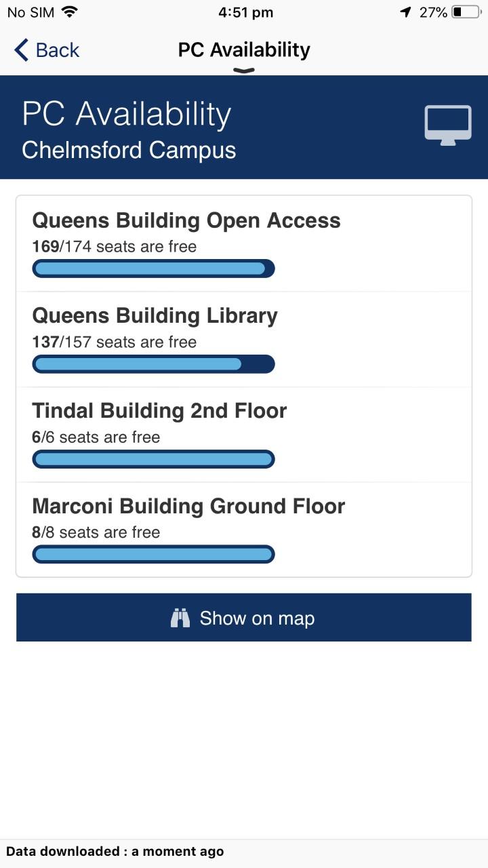The height and width of the screenshot is (868, 488).
Task: Go back using the Back label
Action: click(58, 50)
